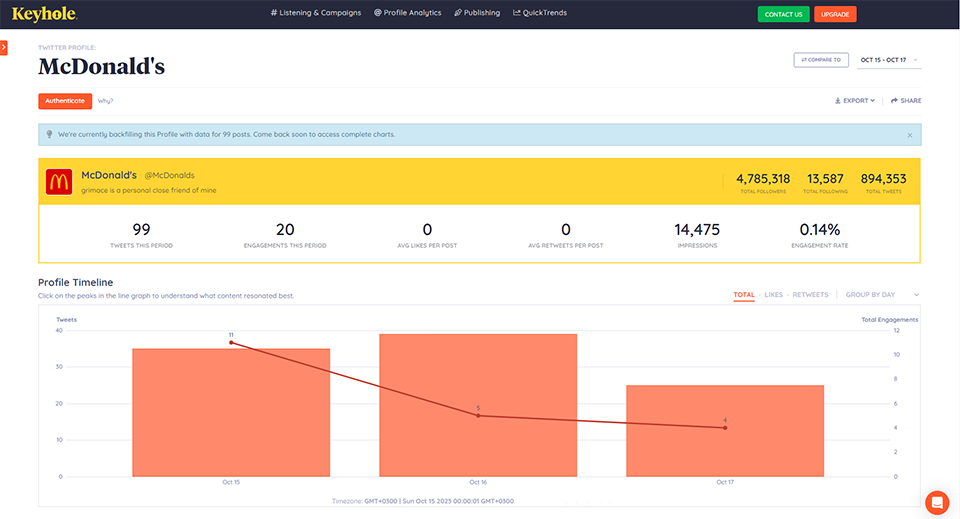
Task: Open Profile Analytics menu
Action: tap(408, 13)
